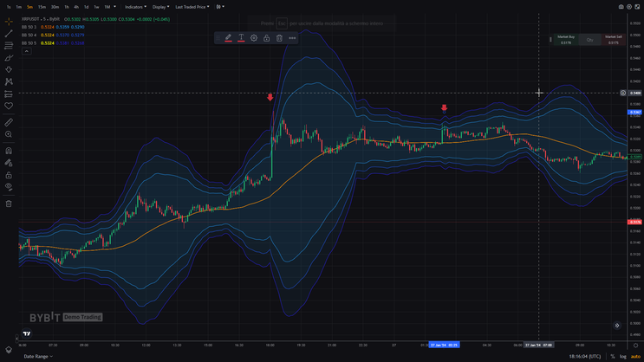Viewport: 644px width, 362px height.
Task: Collapse the indicator legend with chevron
Action: pyautogui.click(x=26, y=51)
